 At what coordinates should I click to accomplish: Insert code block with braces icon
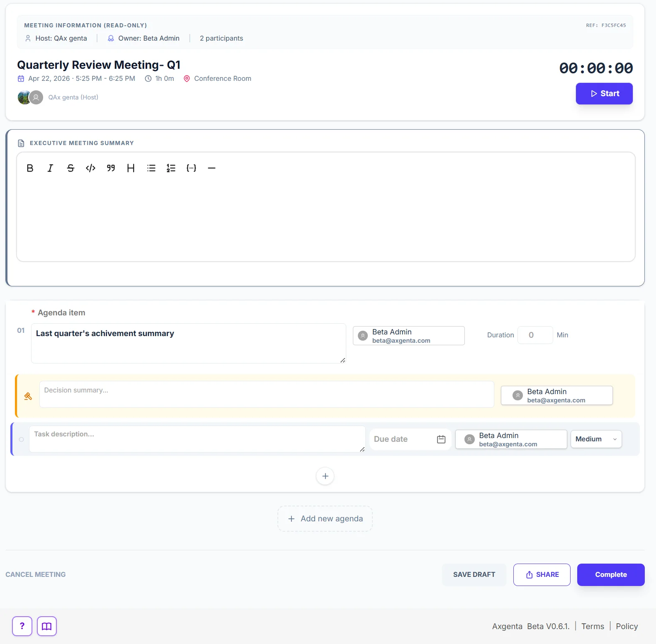click(191, 168)
